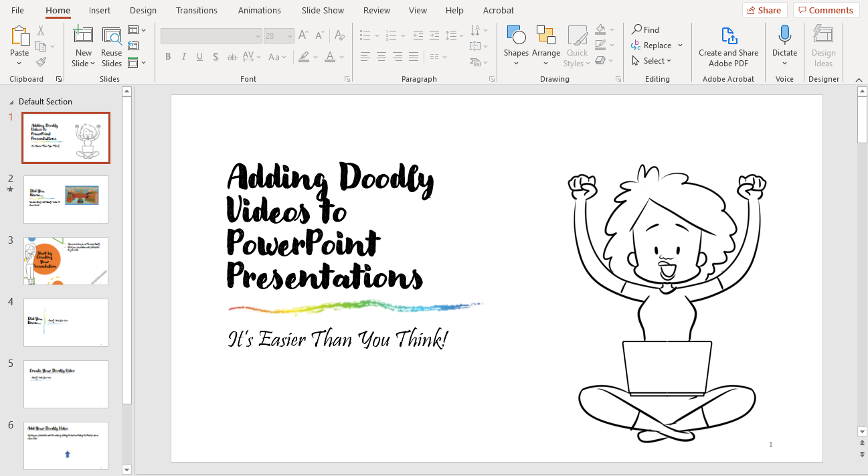Click Quick Styles
This screenshot has width=868, height=476.
577,46
